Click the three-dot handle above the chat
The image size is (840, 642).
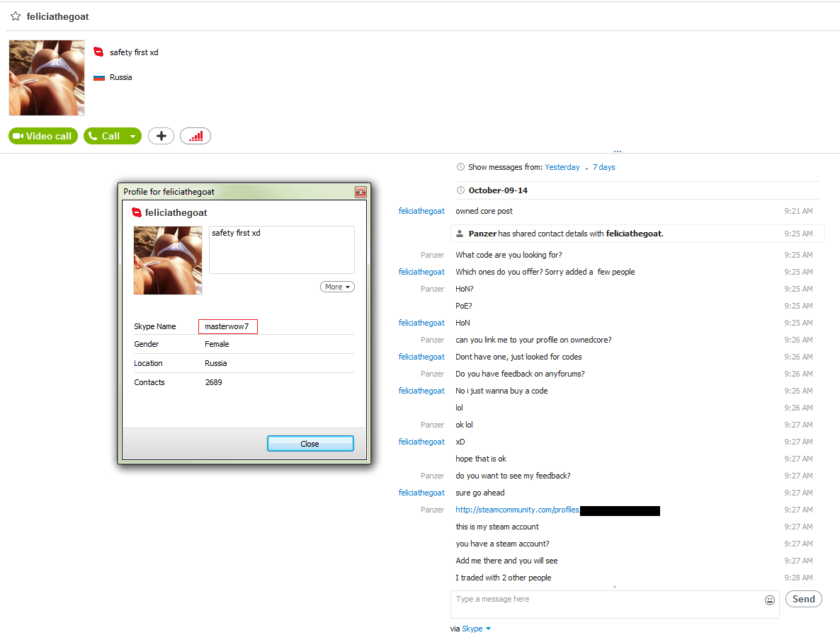[618, 151]
